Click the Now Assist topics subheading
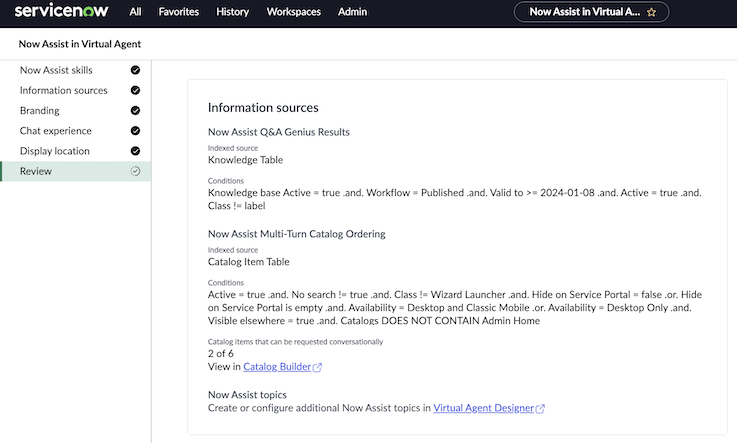The height and width of the screenshot is (443, 737). 247,395
